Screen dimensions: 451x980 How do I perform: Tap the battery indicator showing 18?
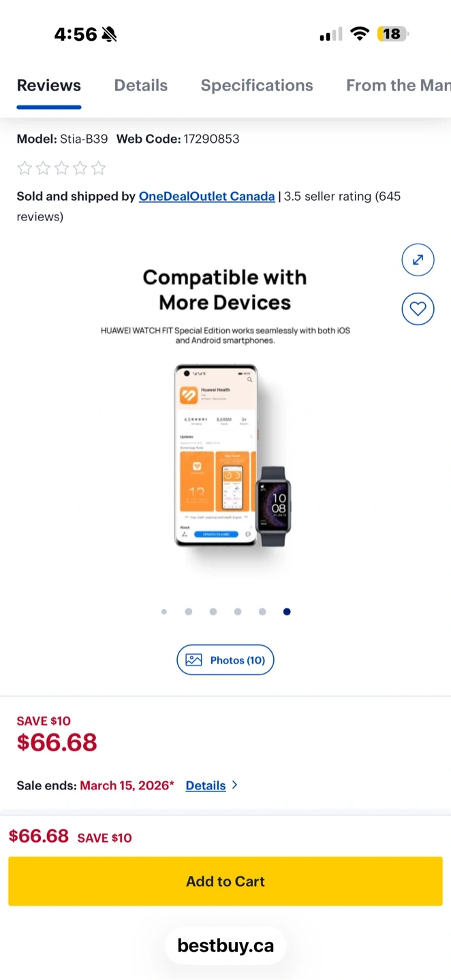[392, 34]
